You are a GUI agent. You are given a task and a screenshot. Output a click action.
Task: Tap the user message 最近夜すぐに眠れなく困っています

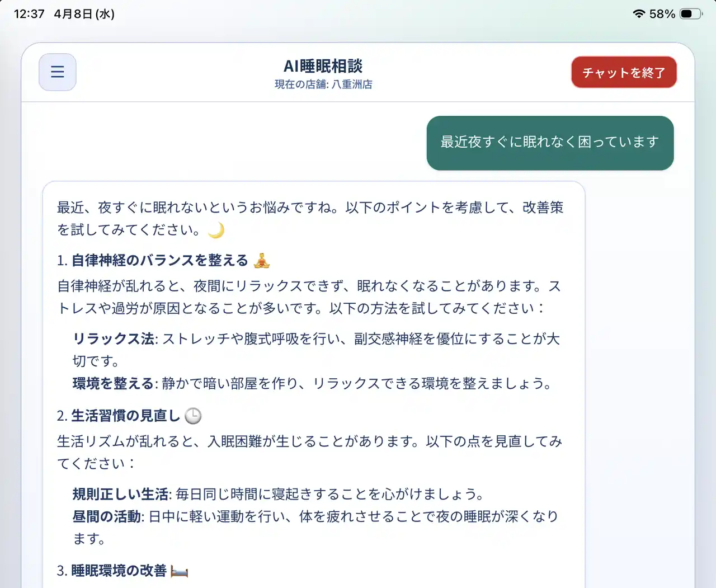pos(550,143)
